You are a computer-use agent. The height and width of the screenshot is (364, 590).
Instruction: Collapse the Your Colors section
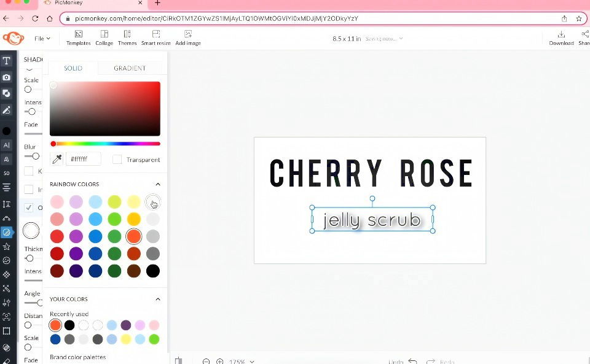click(x=157, y=299)
